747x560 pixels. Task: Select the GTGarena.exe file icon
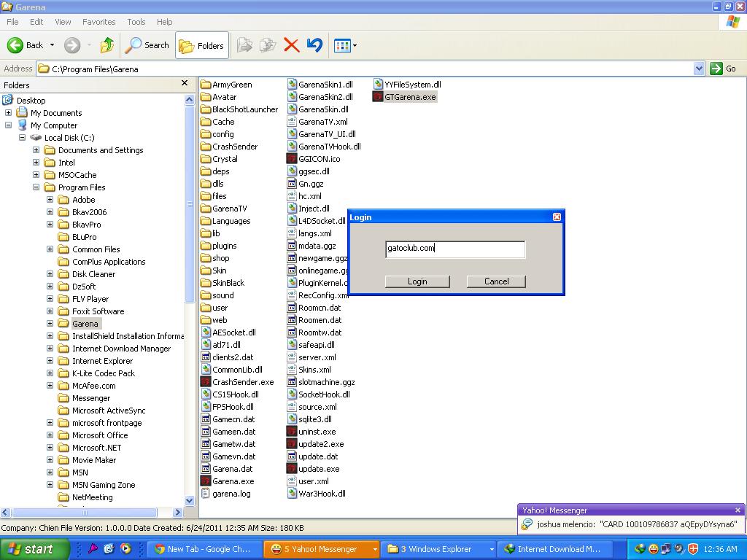tap(378, 97)
